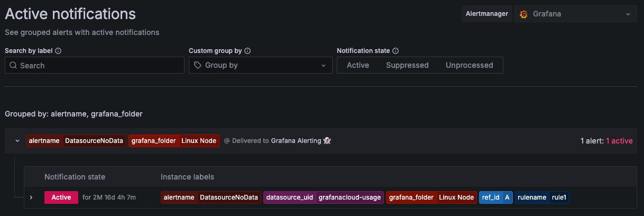Click the magnifier icon in the search box
644x216 pixels.
click(x=13, y=66)
